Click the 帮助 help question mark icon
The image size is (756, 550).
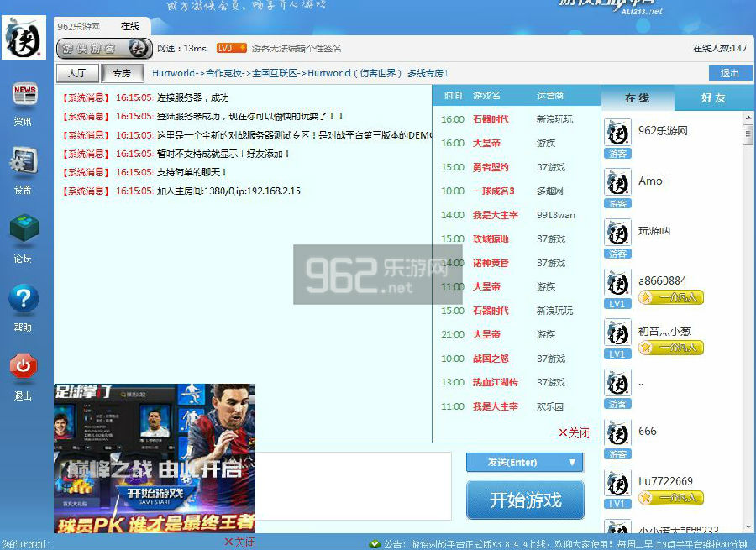point(24,299)
